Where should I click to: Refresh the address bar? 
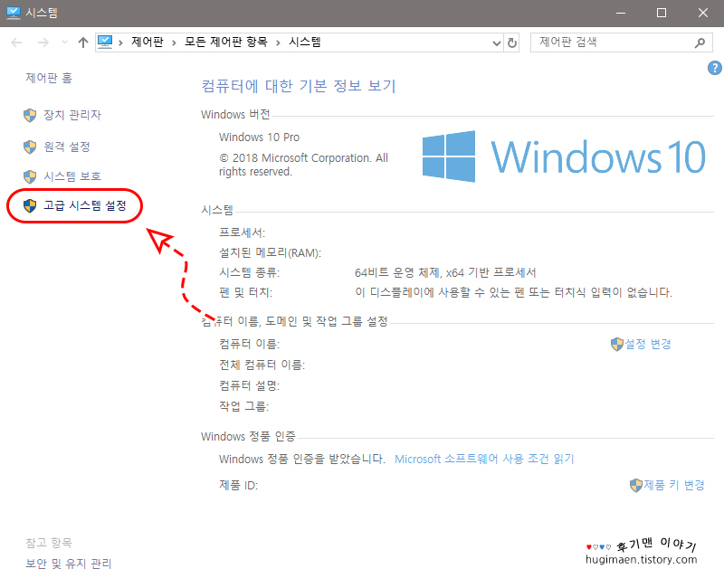(x=512, y=43)
